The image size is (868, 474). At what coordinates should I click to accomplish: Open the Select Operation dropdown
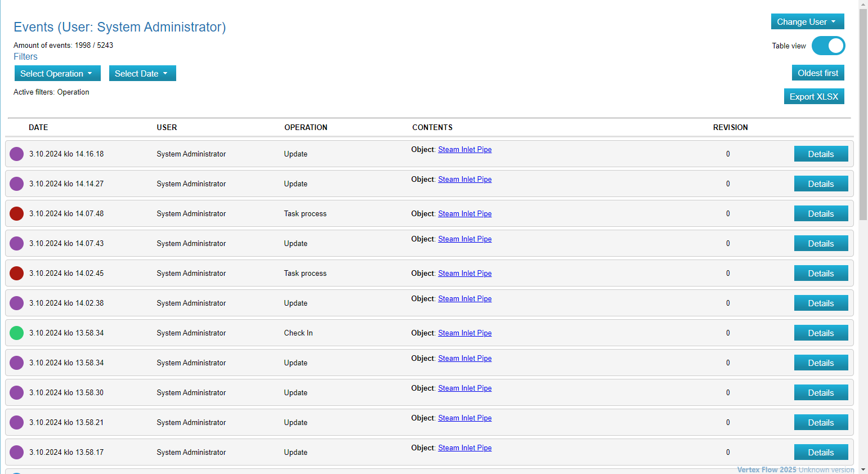[x=57, y=73]
